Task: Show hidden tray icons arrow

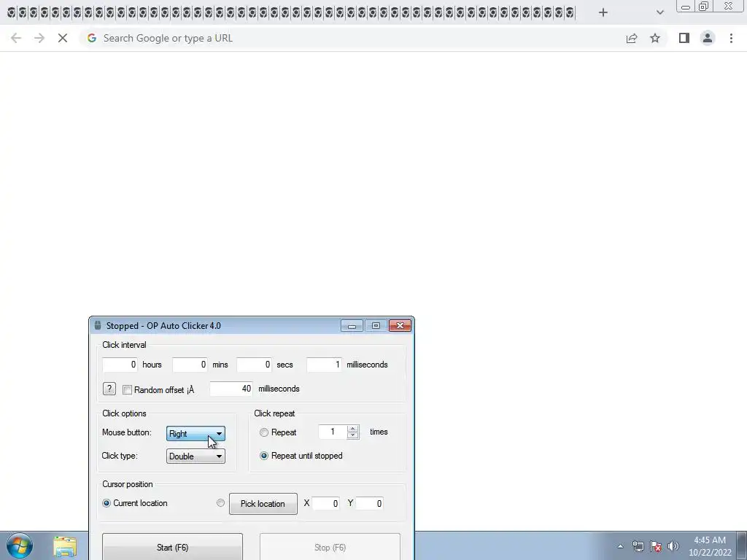Action: tap(620, 547)
